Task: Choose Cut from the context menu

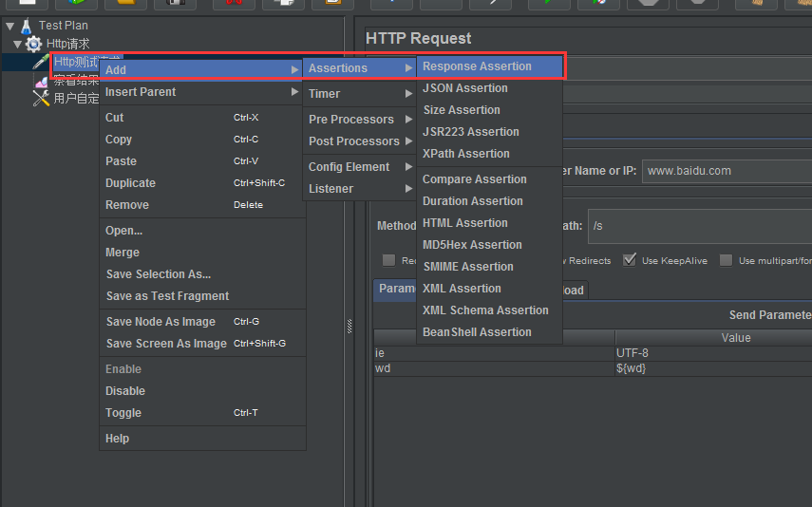Action: (201, 118)
